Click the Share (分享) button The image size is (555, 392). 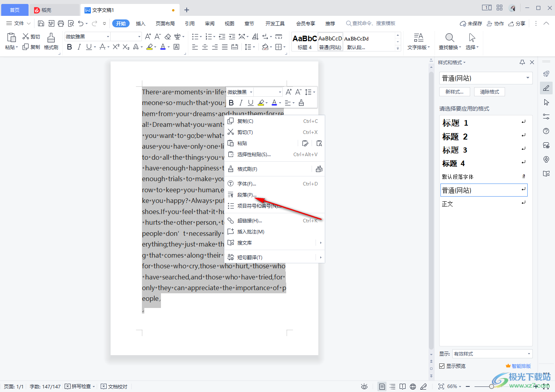[517, 23]
